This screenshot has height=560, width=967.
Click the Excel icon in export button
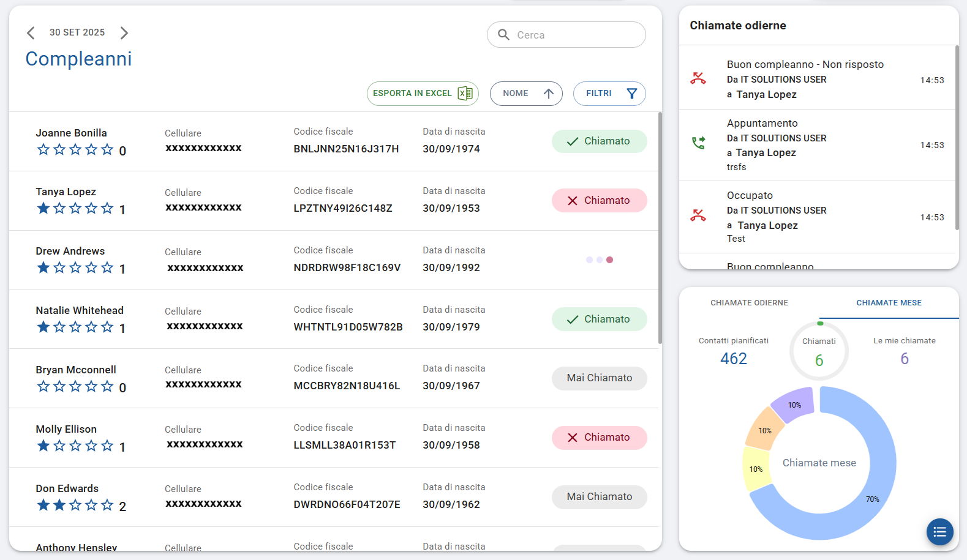coord(465,94)
